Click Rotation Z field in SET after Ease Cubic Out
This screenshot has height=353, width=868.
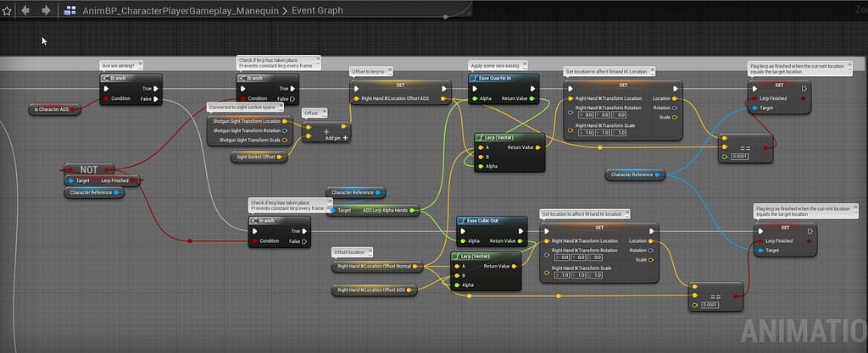595,257
